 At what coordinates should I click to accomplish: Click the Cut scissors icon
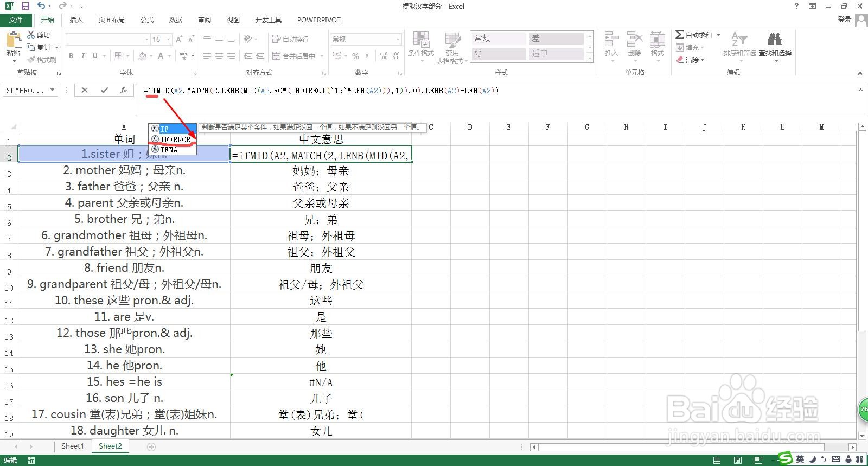click(31, 35)
